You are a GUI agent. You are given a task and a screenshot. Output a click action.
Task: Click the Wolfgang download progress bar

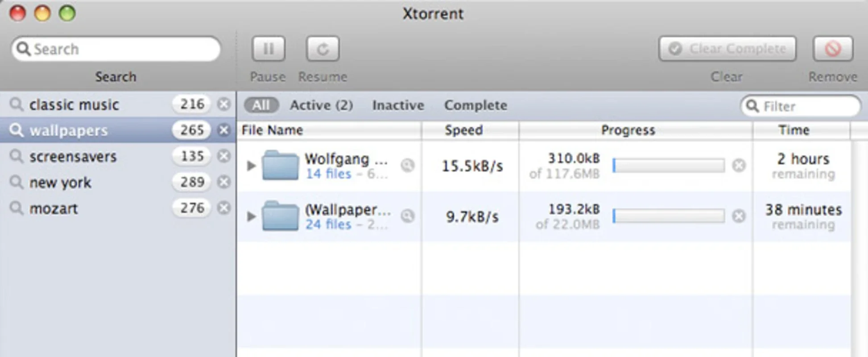pyautogui.click(x=669, y=166)
